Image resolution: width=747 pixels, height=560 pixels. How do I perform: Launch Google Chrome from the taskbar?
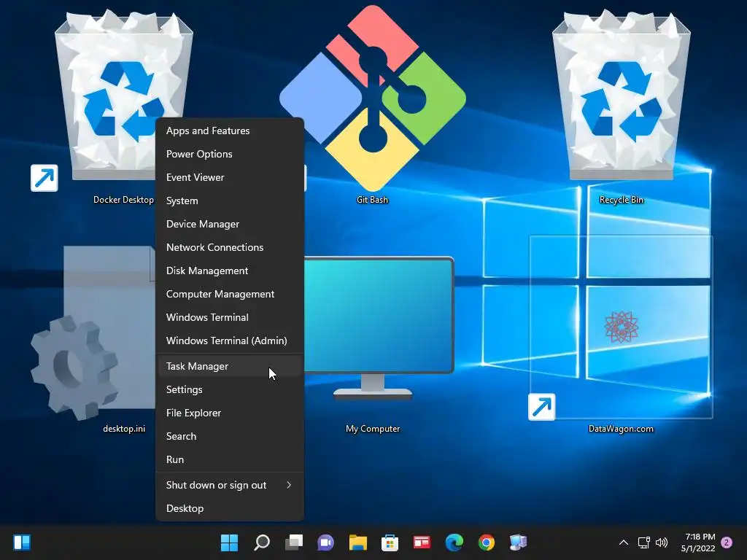click(x=487, y=542)
